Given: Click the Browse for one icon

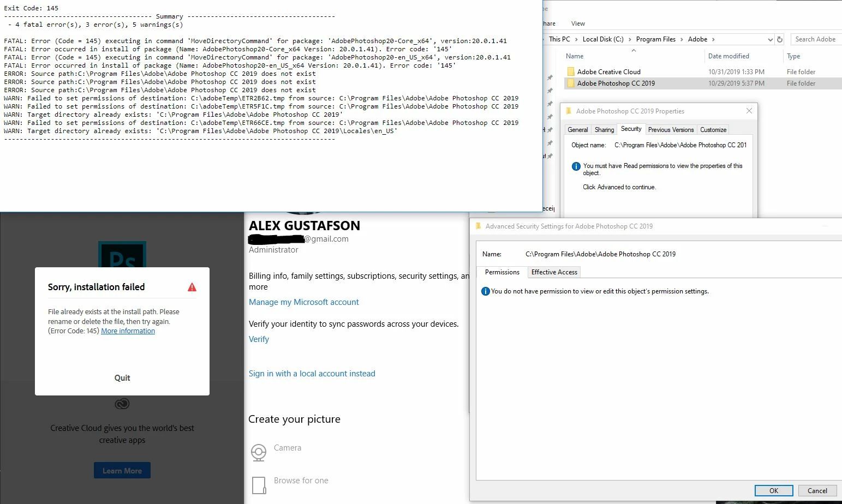Looking at the screenshot, I should (x=259, y=485).
